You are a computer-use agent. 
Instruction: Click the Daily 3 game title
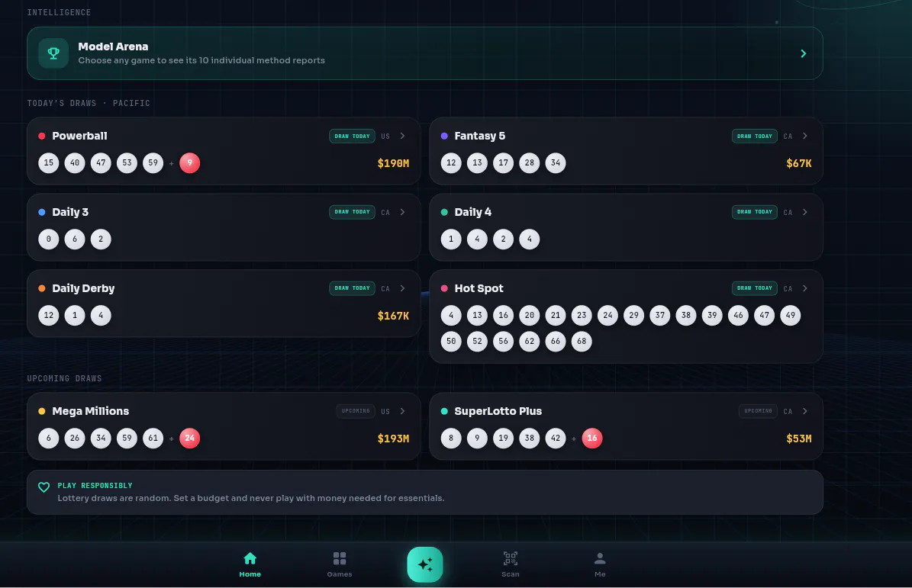(70, 212)
